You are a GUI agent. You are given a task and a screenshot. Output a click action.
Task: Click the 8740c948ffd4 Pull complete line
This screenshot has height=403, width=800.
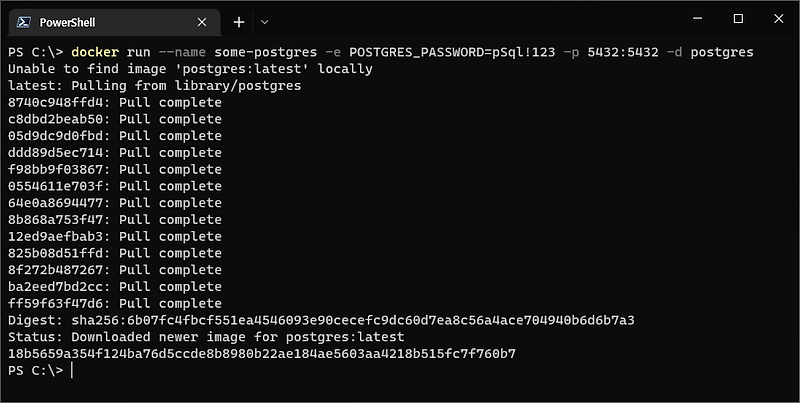(115, 103)
